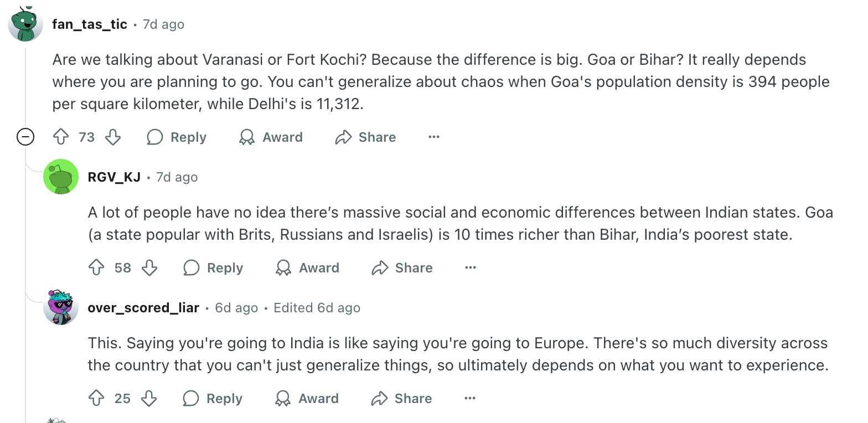Screen dimensions: 868x423
Task: Open more options on RGV_KJ's comment
Action: tap(471, 268)
